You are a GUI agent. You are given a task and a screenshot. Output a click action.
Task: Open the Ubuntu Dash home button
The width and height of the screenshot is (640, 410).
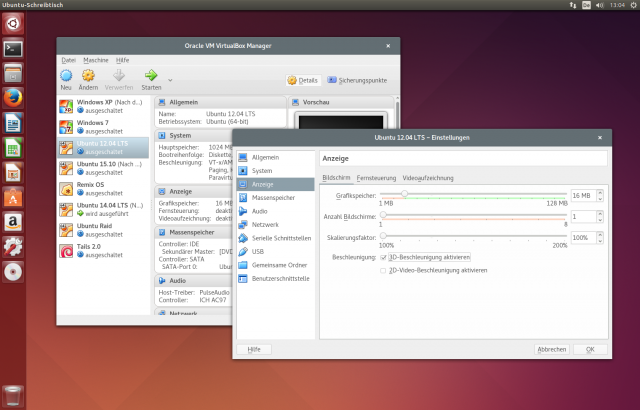coord(13,24)
